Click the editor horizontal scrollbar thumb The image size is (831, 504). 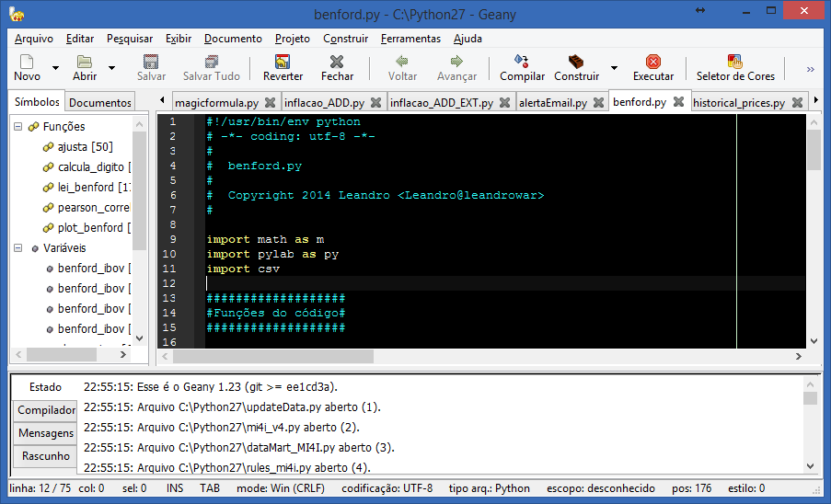pyautogui.click(x=273, y=357)
